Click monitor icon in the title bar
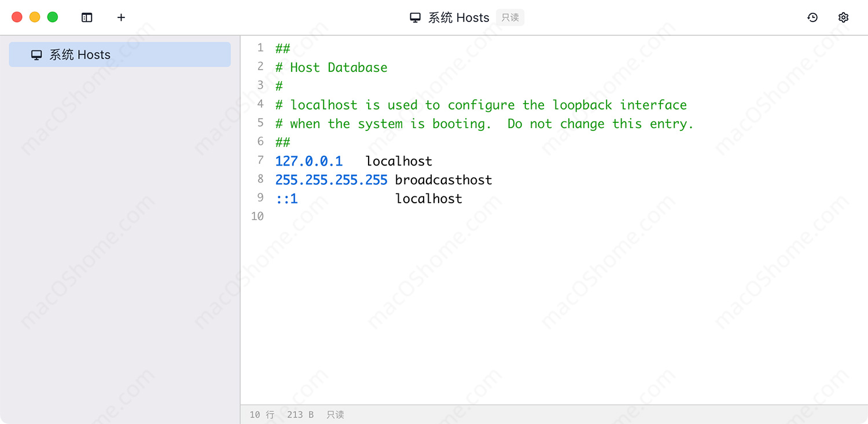868x424 pixels. (x=415, y=18)
